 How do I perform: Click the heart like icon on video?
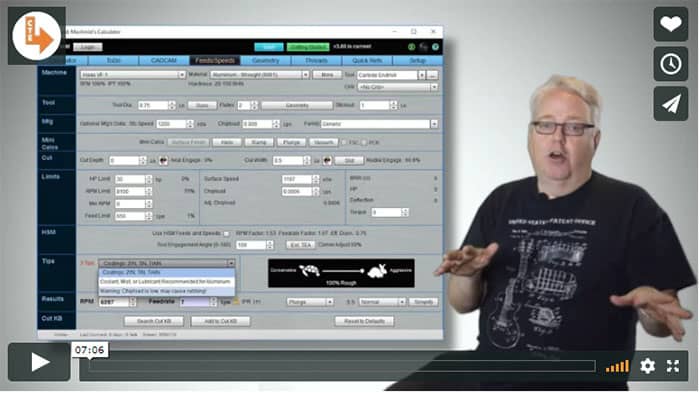(x=671, y=24)
